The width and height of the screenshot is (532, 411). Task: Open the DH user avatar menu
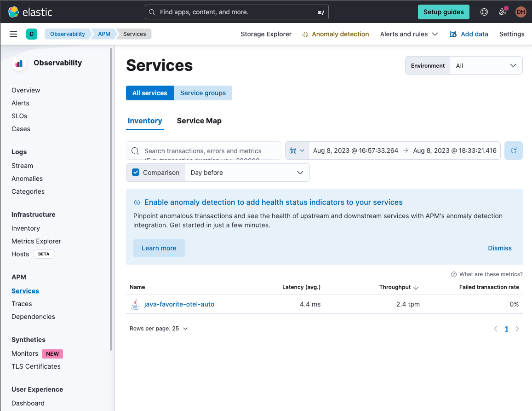click(x=521, y=12)
